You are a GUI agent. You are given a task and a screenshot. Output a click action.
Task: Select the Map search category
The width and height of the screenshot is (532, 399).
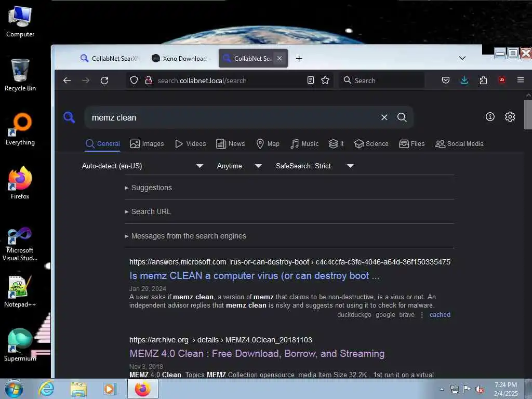[268, 144]
